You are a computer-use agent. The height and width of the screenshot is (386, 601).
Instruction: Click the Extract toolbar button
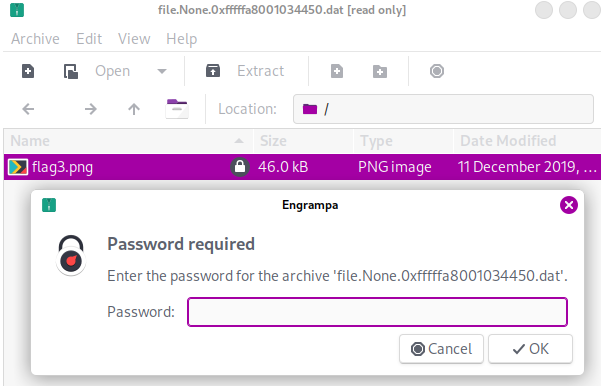(245, 71)
